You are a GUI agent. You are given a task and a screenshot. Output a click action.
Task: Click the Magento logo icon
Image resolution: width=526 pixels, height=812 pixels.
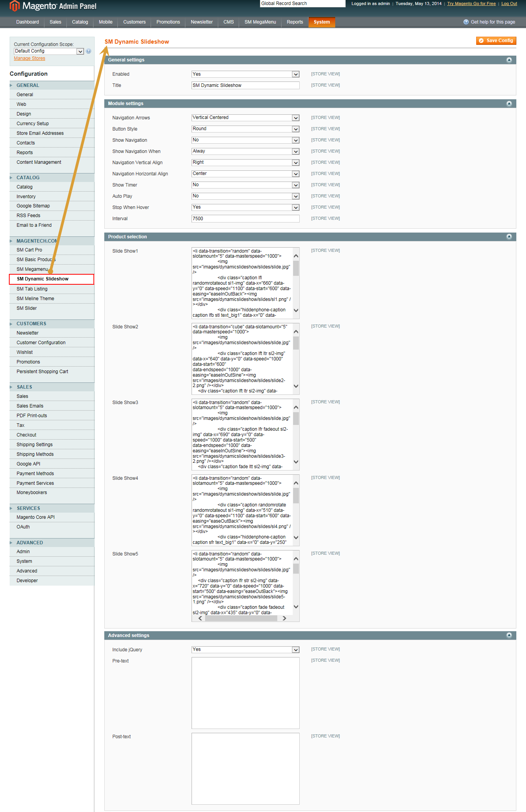pos(15,6)
